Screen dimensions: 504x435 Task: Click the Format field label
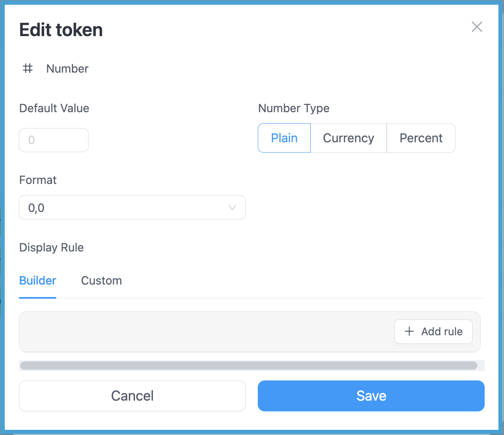coord(38,180)
